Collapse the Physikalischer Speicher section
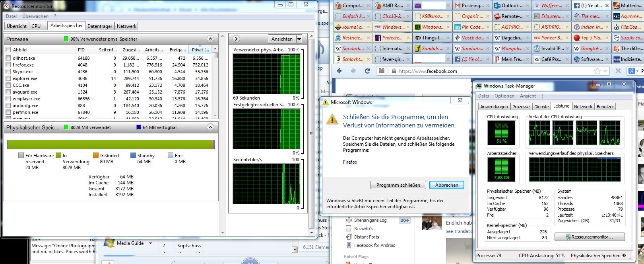 [x=210, y=127]
